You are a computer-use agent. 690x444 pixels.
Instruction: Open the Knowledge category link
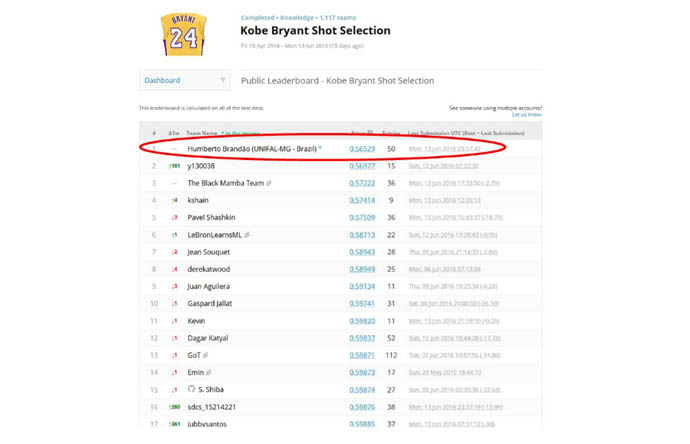click(296, 18)
